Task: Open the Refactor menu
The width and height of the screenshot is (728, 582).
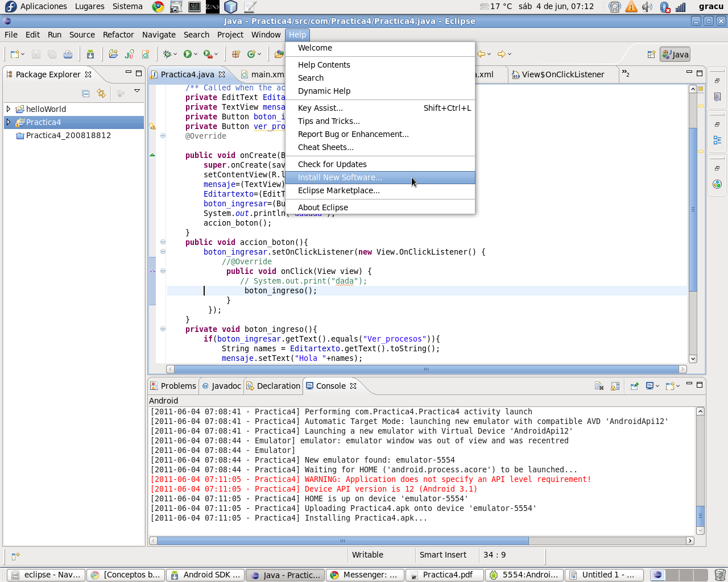Action: [x=118, y=35]
